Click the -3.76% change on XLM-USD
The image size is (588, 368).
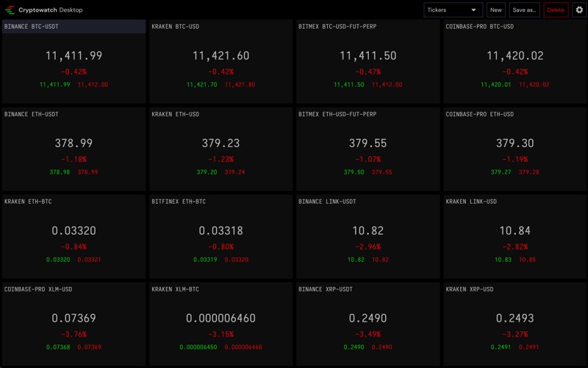(x=74, y=334)
